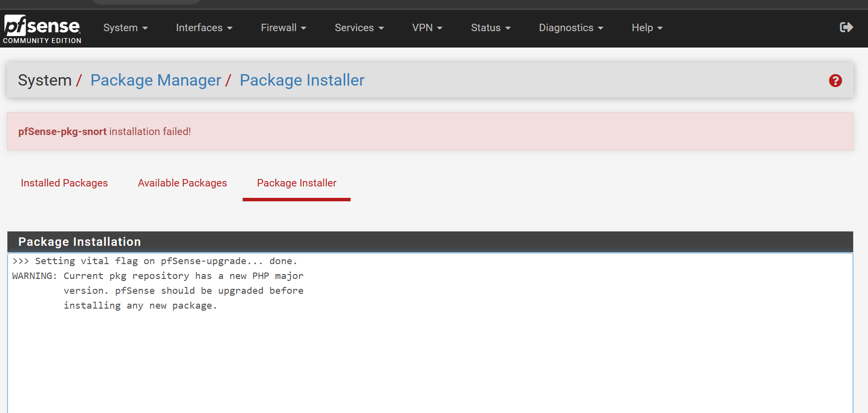
Task: Open the red help question mark icon
Action: click(x=835, y=81)
